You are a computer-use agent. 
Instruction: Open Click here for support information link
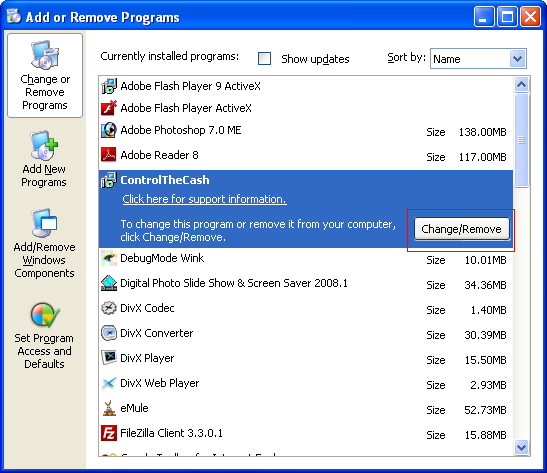coord(204,199)
